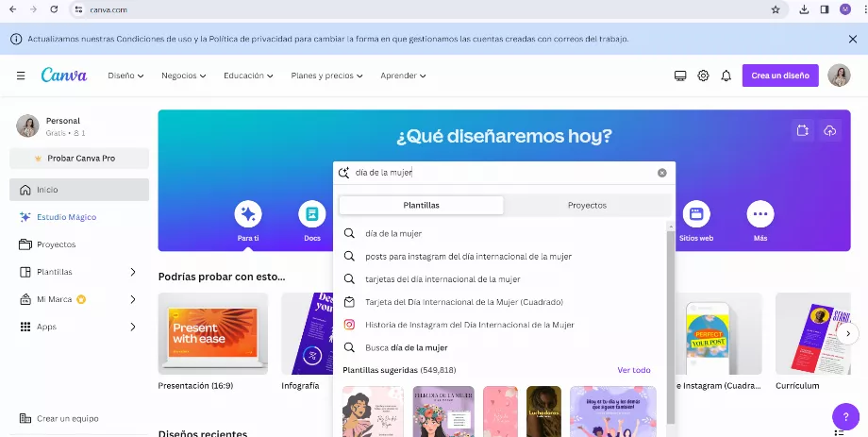Image resolution: width=868 pixels, height=437 pixels.
Task: Open the Chrome profile avatar in toolbar
Action: (x=844, y=9)
